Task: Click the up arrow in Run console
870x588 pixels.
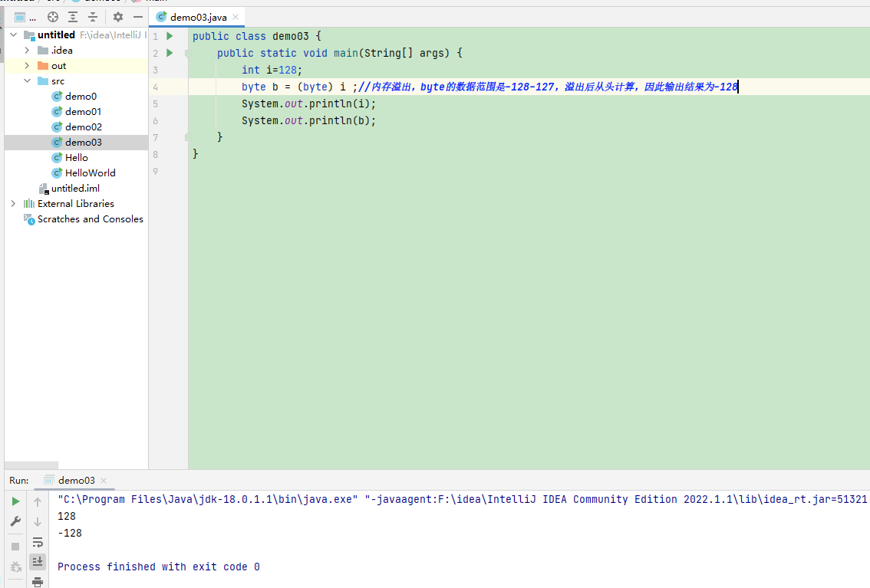Action: (x=37, y=501)
